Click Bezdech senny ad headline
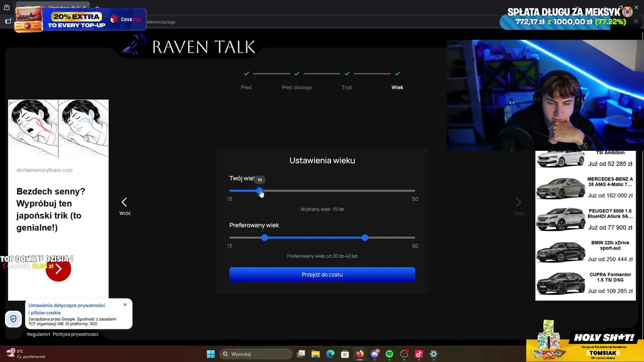The height and width of the screenshot is (362, 644). (x=51, y=210)
